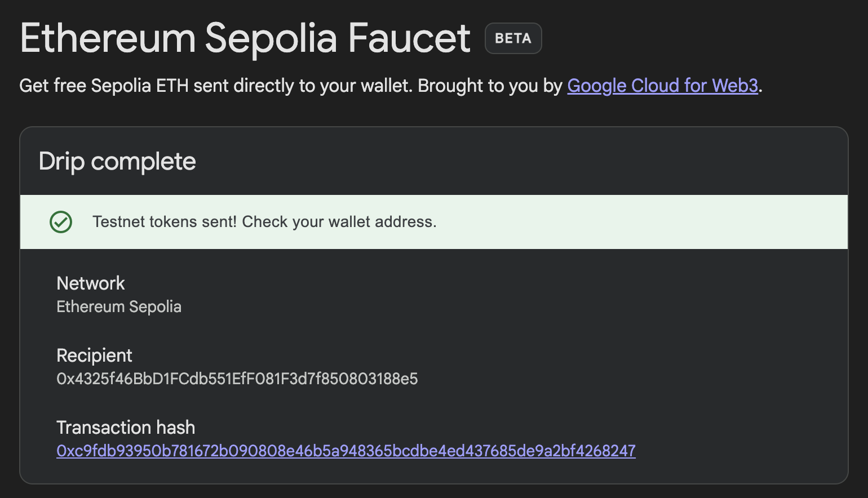Open the Google Cloud for Web3 link
Image resolution: width=868 pixels, height=498 pixels.
click(662, 86)
